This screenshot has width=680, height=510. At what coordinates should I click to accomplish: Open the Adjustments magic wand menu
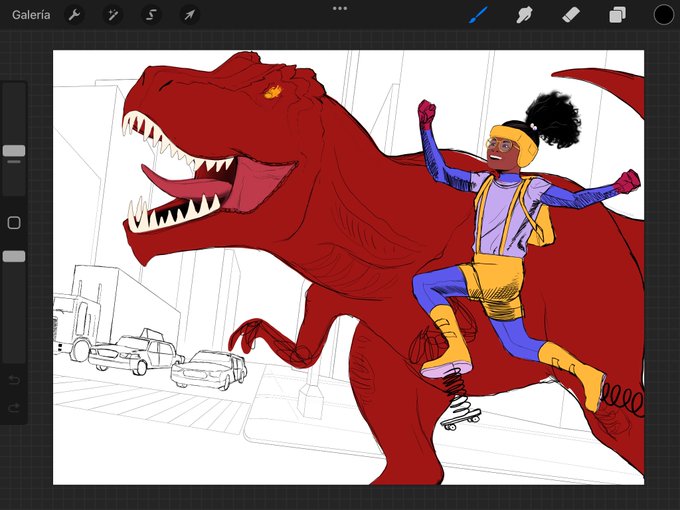click(112, 15)
